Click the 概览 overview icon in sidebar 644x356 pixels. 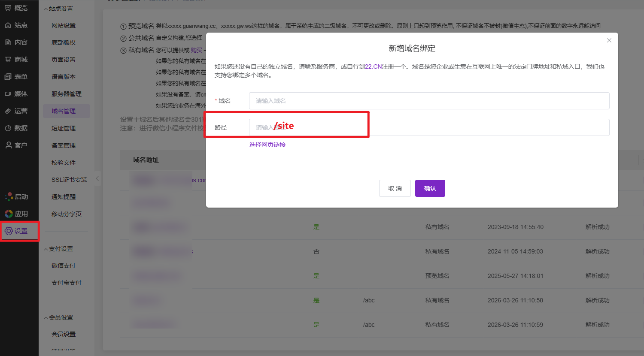click(8, 8)
